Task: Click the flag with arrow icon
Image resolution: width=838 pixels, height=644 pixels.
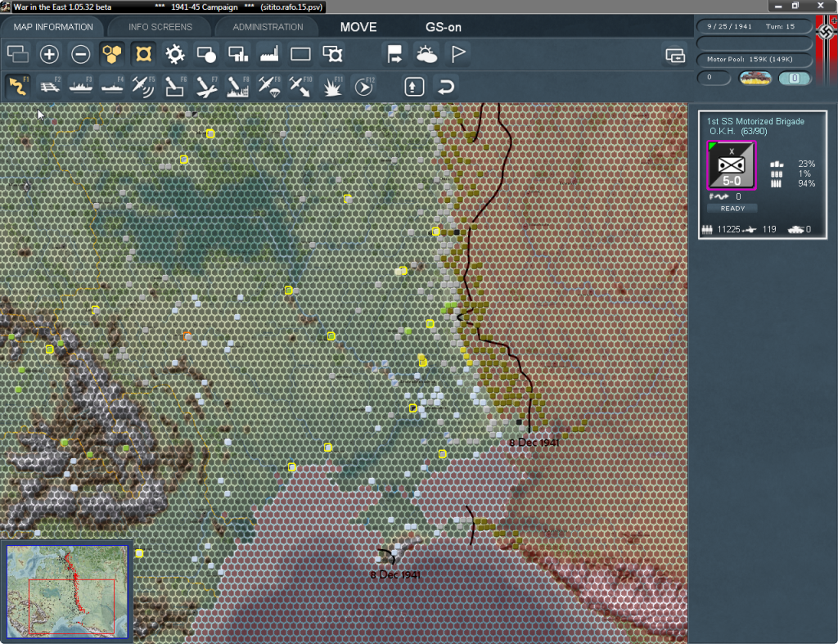Action: 395,54
